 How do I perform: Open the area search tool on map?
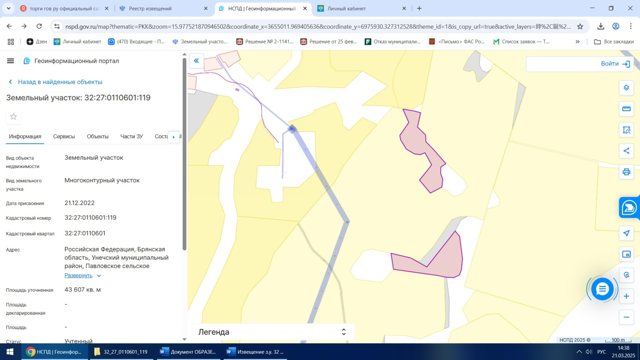point(626,130)
